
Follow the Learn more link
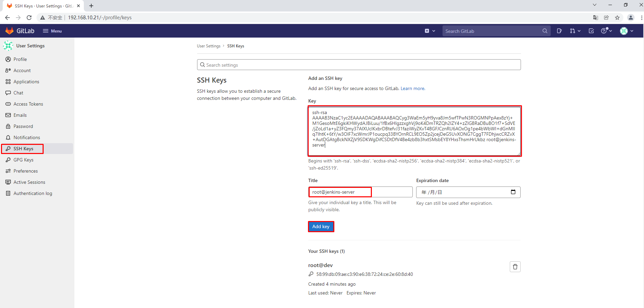pos(412,88)
